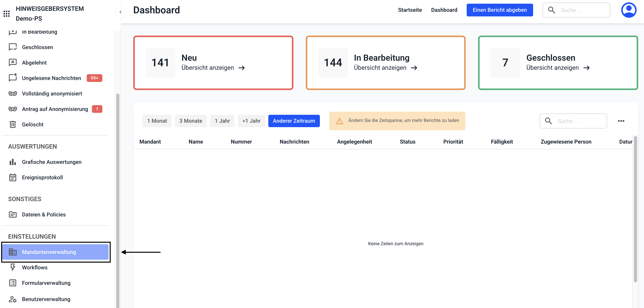Open Übersicht anzeigen link for Neu reports
This screenshot has height=308, width=644.
coord(213,68)
